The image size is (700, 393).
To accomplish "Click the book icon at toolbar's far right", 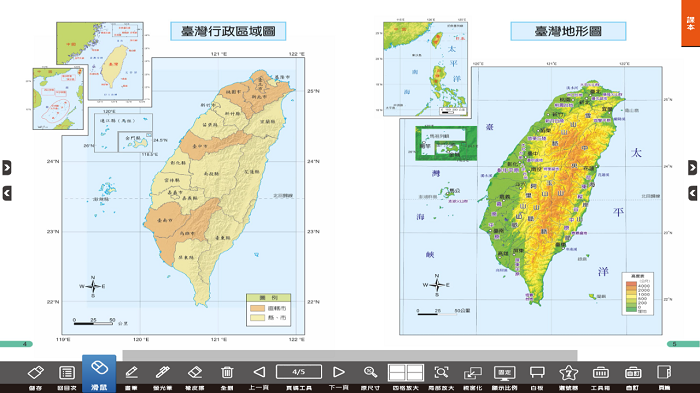I will (x=664, y=372).
